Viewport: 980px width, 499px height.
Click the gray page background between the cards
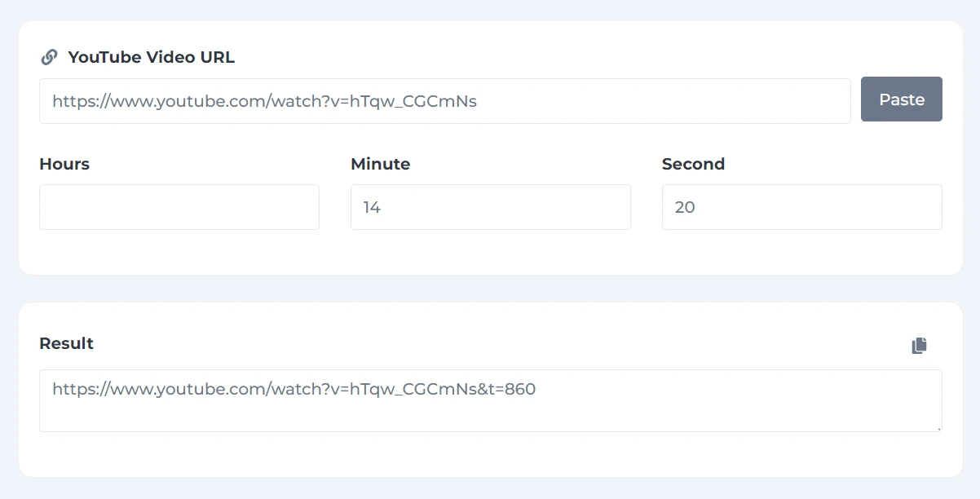[x=491, y=289]
